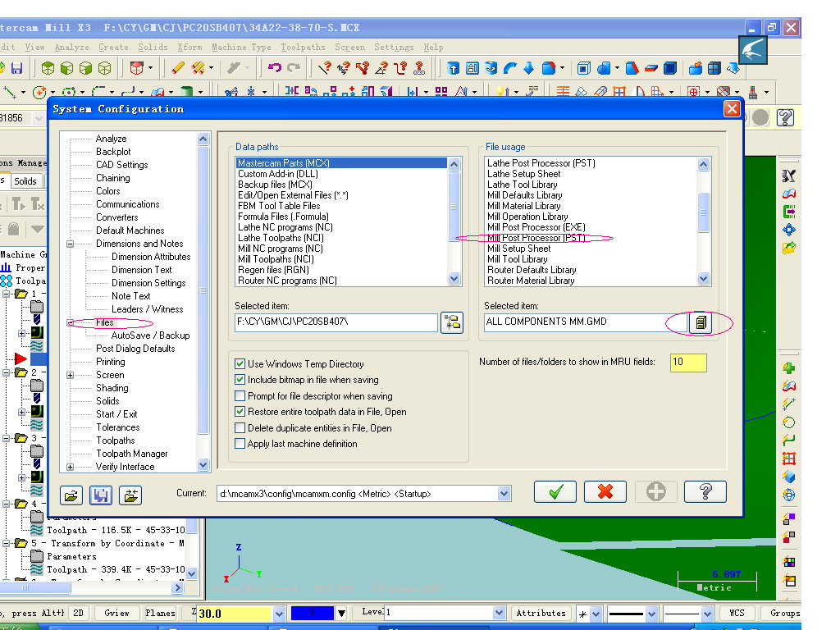Screen dimensions: 840x630
Task: Click the blue down-arrow view icon
Action: coord(529,68)
